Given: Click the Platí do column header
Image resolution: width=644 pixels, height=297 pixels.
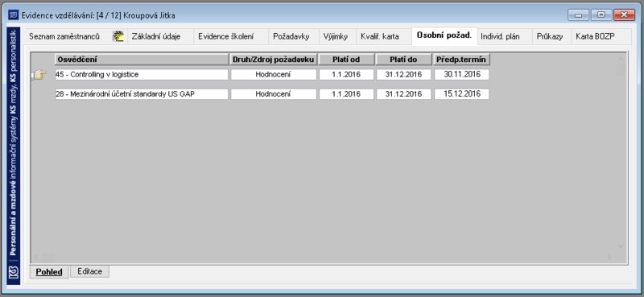Looking at the screenshot, I should click(x=403, y=60).
